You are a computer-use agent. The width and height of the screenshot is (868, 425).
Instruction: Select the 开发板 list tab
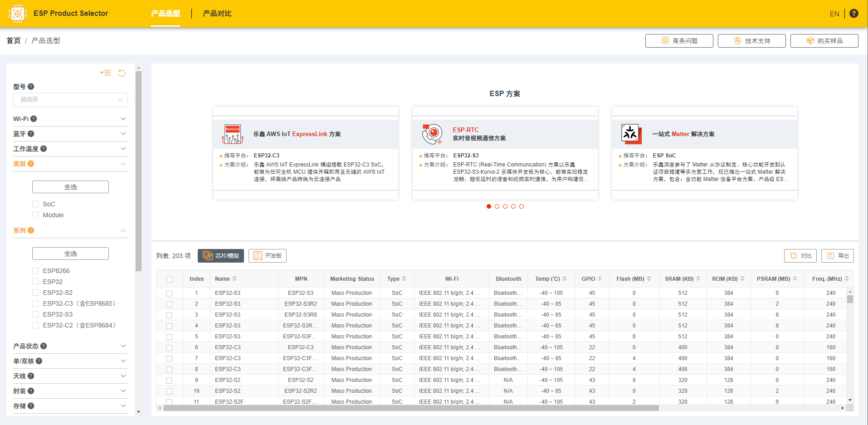pyautogui.click(x=268, y=256)
